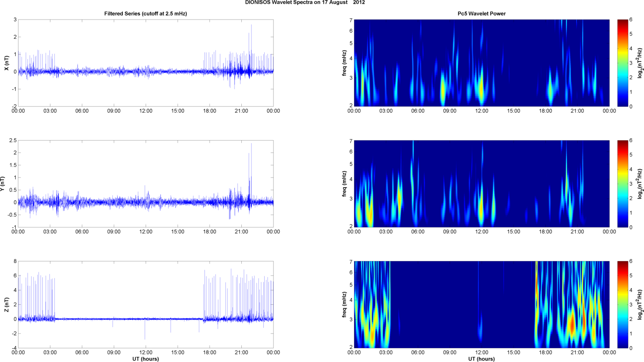The image size is (644, 362).
Task: Click the 1.5 tick on the Y (nT) axis
Action: click(13, 165)
